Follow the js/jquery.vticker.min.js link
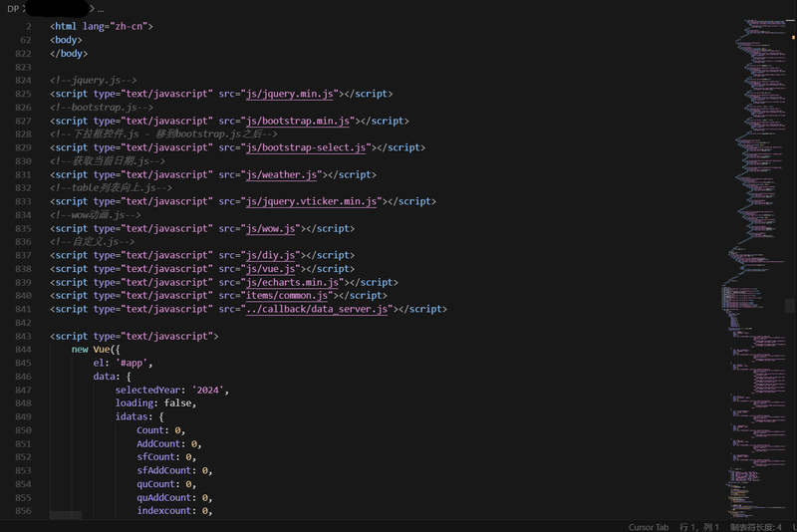This screenshot has height=532, width=797. (x=312, y=201)
